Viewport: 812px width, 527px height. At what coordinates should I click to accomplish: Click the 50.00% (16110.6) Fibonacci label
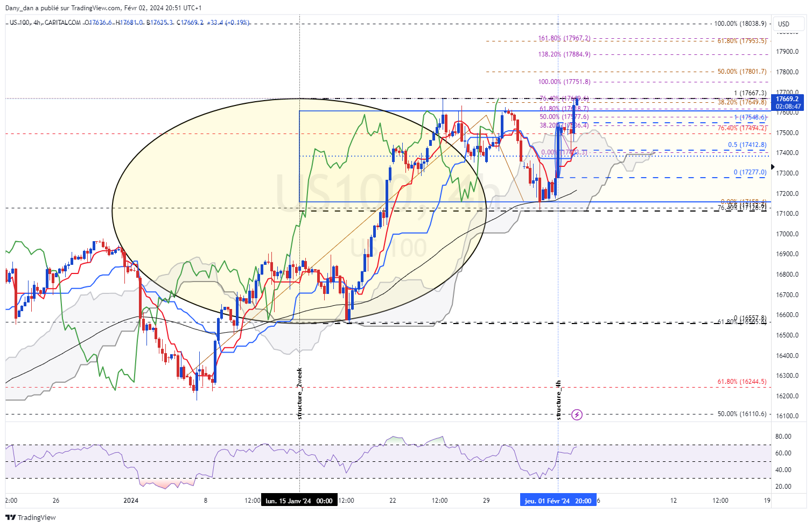(742, 414)
